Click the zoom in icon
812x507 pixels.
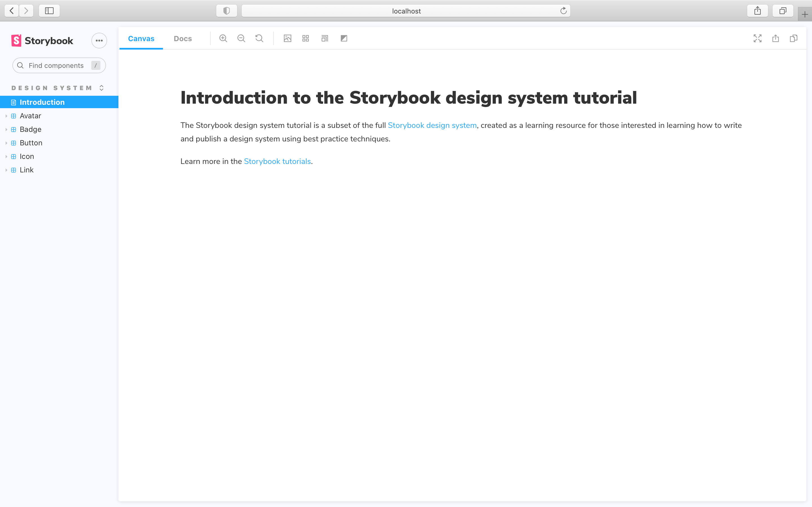(223, 39)
